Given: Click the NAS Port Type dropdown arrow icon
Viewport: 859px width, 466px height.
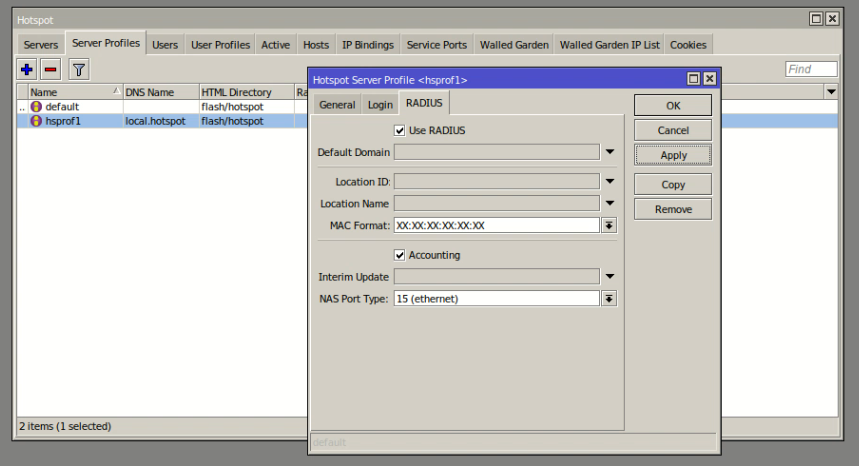Looking at the screenshot, I should 609,298.
